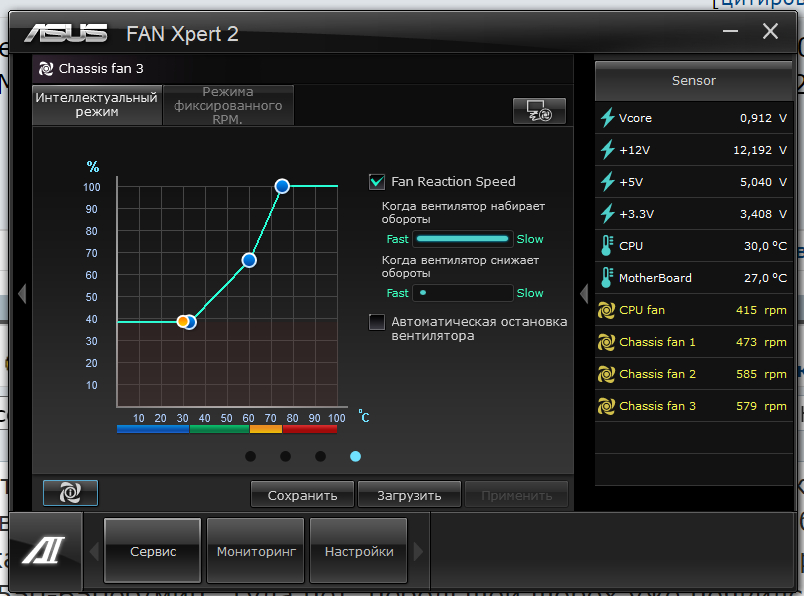The width and height of the screenshot is (804, 596).
Task: Click the green temperature range bar
Action: [x=219, y=429]
